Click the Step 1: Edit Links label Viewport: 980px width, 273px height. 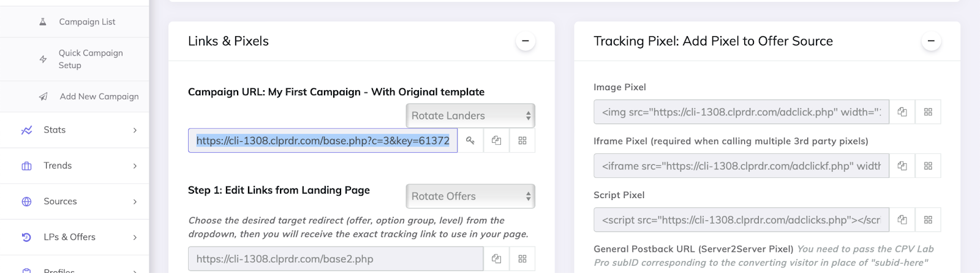tap(279, 190)
